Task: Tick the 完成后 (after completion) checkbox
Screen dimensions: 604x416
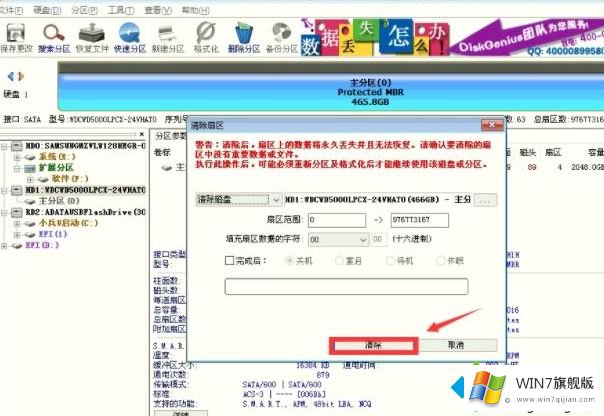Action: 229,261
